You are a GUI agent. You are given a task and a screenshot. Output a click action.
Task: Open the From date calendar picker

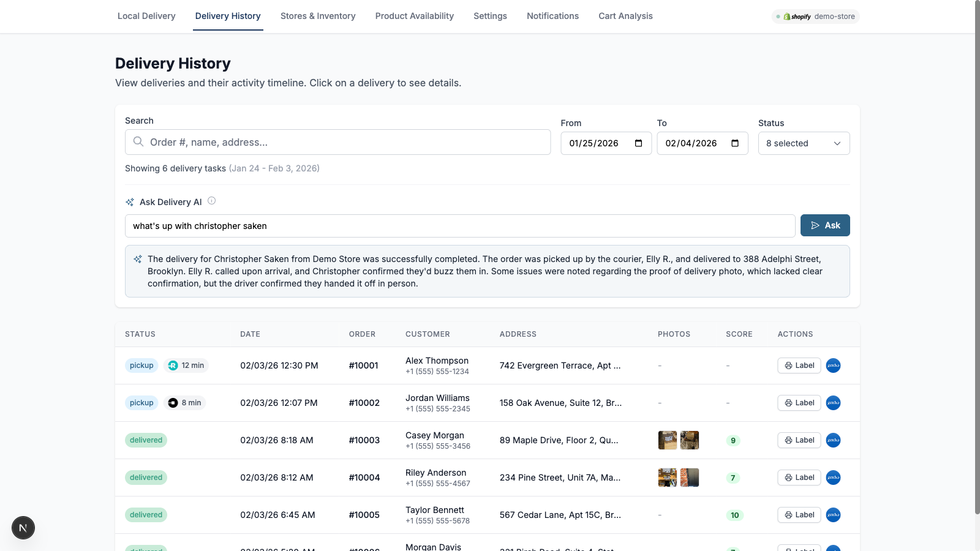click(x=639, y=143)
